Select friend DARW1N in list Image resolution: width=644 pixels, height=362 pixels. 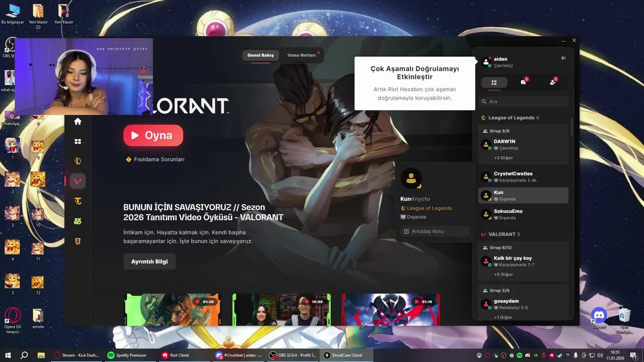point(523,145)
